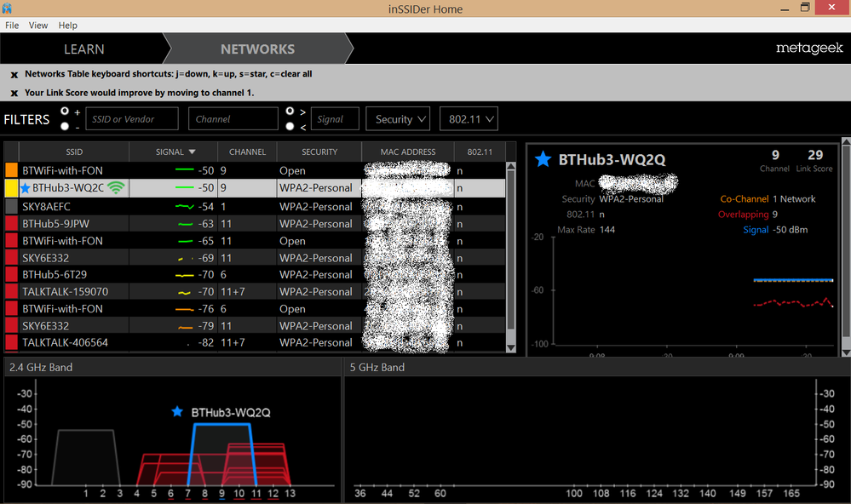The width and height of the screenshot is (851, 504).
Task: Open the File menu
Action: 12,25
